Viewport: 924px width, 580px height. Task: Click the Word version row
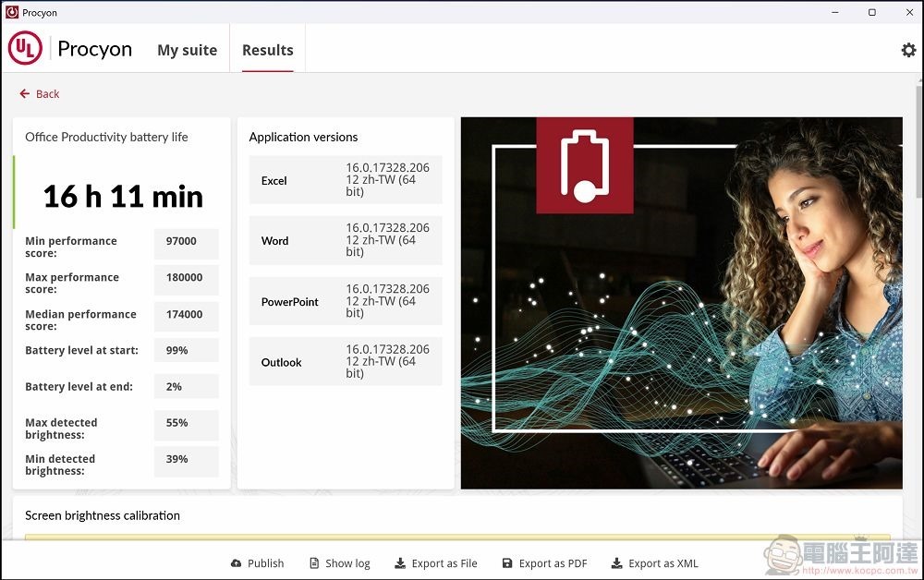tap(346, 240)
